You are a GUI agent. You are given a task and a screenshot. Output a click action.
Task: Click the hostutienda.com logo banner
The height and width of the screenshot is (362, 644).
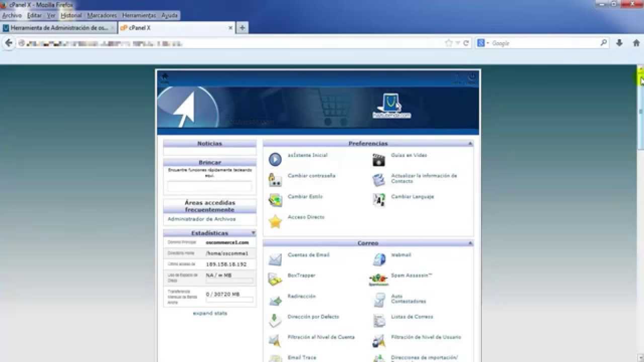click(x=391, y=106)
